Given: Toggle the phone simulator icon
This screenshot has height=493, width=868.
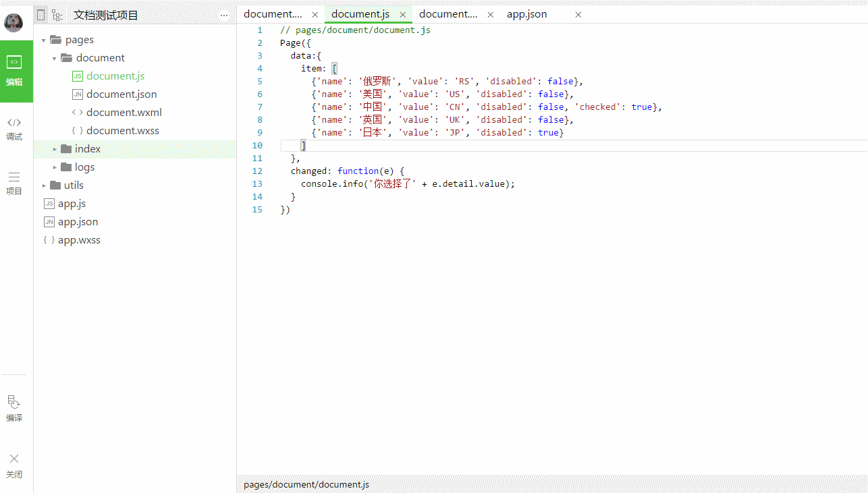Looking at the screenshot, I should 41,15.
